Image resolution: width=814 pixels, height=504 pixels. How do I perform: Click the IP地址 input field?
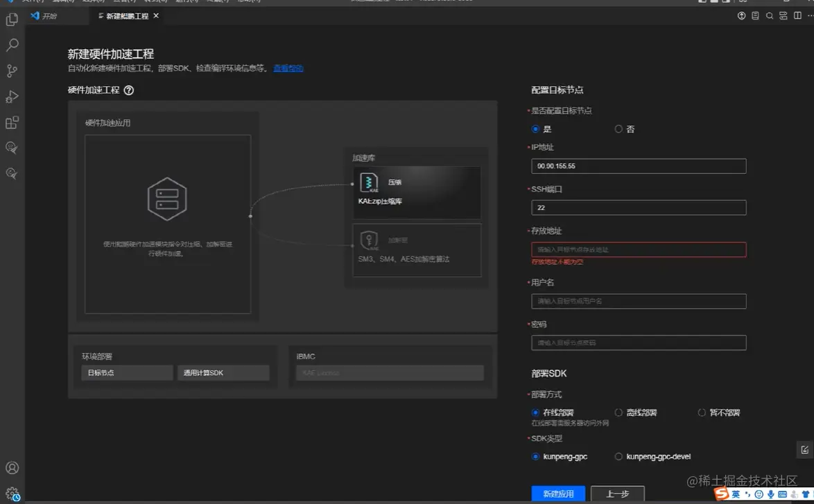pos(639,166)
